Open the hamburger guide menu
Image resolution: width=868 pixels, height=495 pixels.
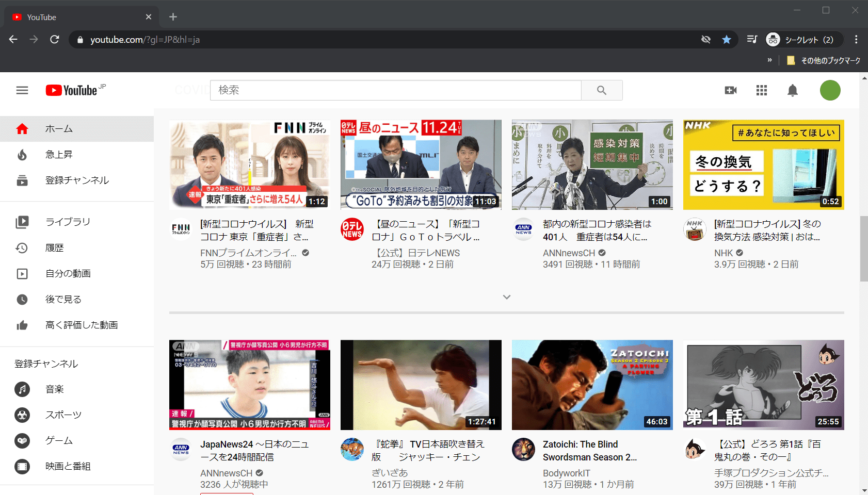coord(22,90)
